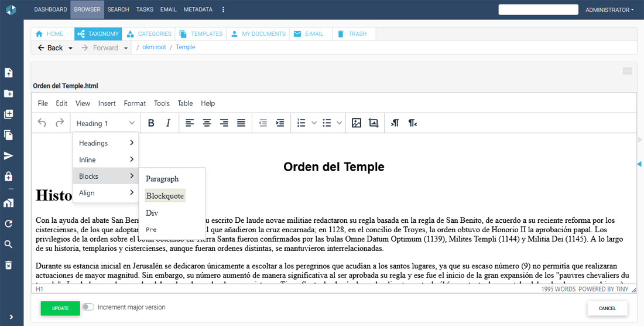Set left-to-right text direction

tap(395, 123)
